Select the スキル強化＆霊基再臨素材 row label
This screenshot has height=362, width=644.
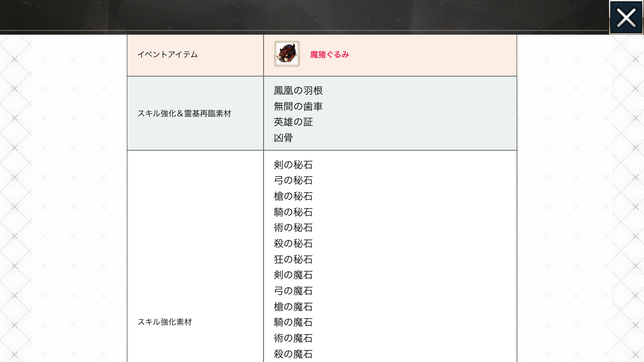click(x=184, y=113)
